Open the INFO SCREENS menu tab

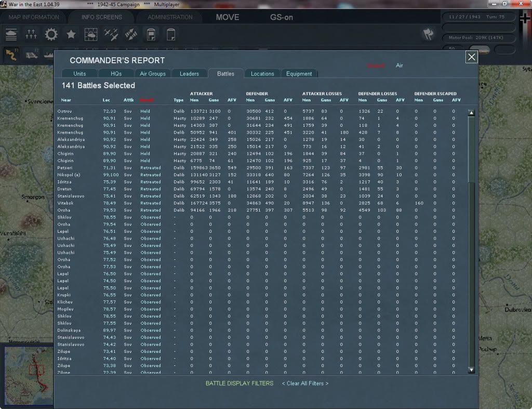click(102, 17)
